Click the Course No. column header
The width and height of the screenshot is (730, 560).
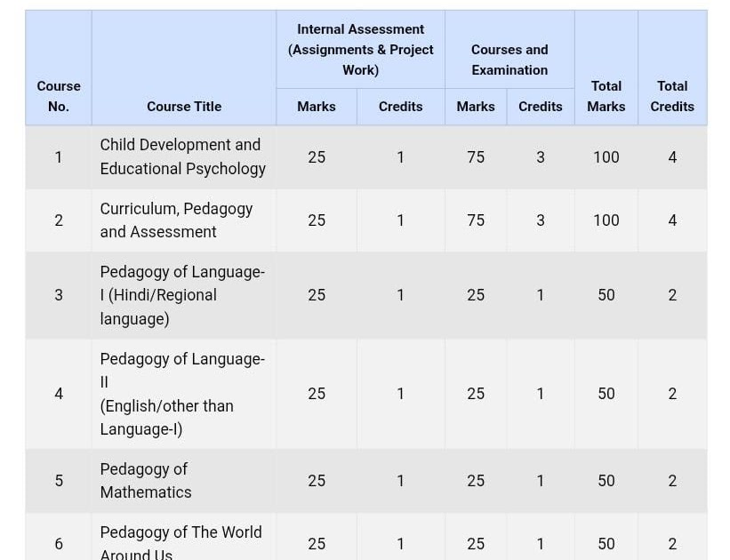[x=59, y=96]
